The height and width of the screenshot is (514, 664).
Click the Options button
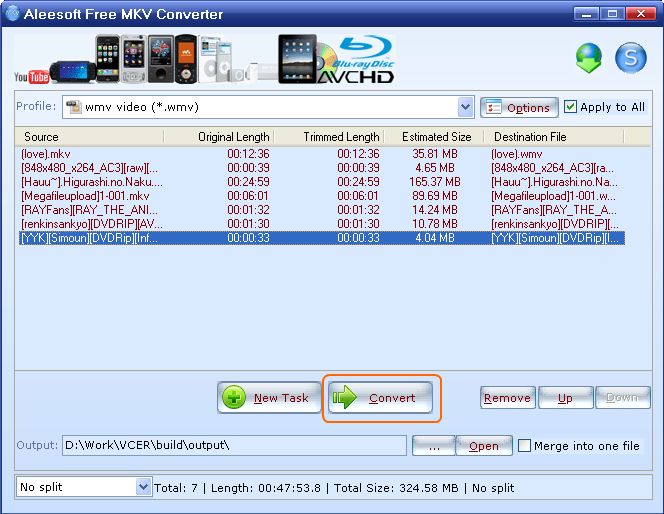[519, 108]
